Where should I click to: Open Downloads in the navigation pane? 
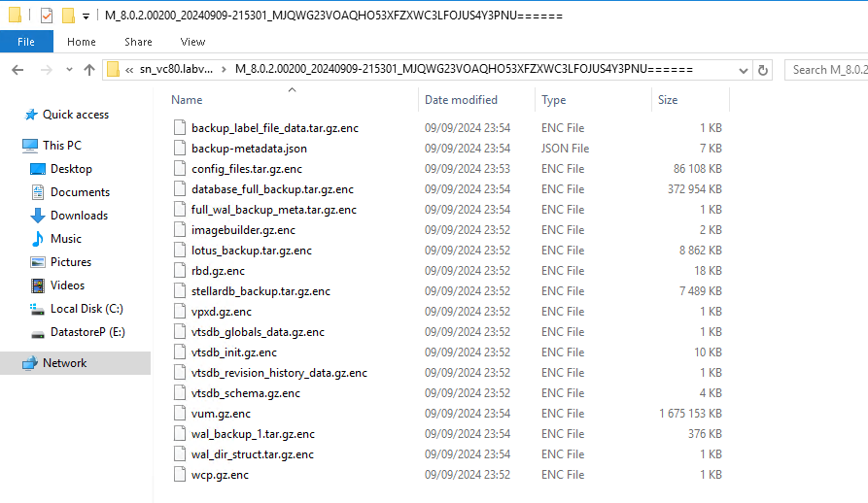coord(79,215)
